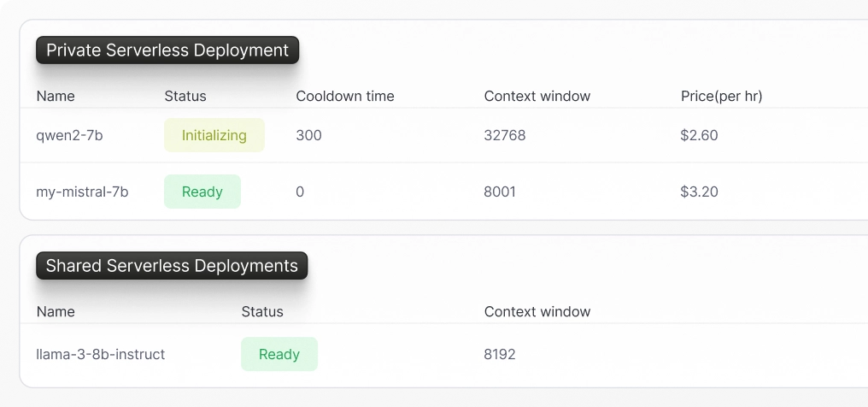Open the llama-3-8b-instruct deployment row
The width and height of the screenshot is (868, 407).
444,354
